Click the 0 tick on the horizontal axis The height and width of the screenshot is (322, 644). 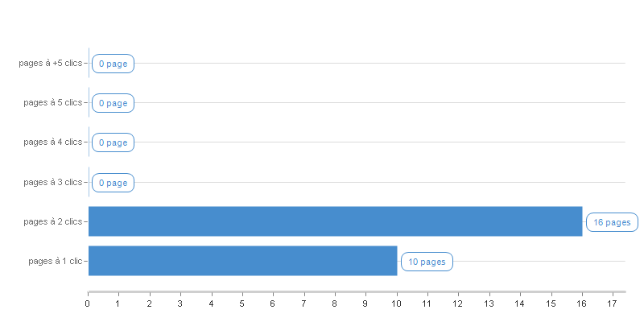coord(88,304)
